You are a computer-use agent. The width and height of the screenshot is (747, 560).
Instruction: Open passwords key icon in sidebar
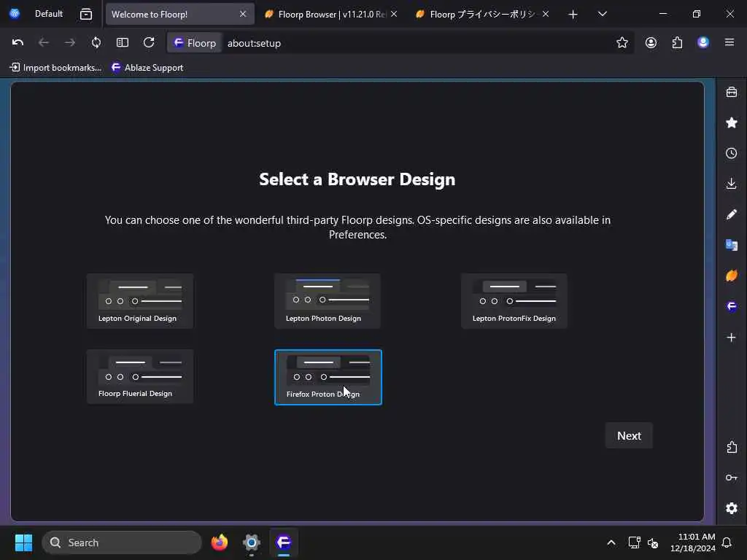pyautogui.click(x=732, y=478)
